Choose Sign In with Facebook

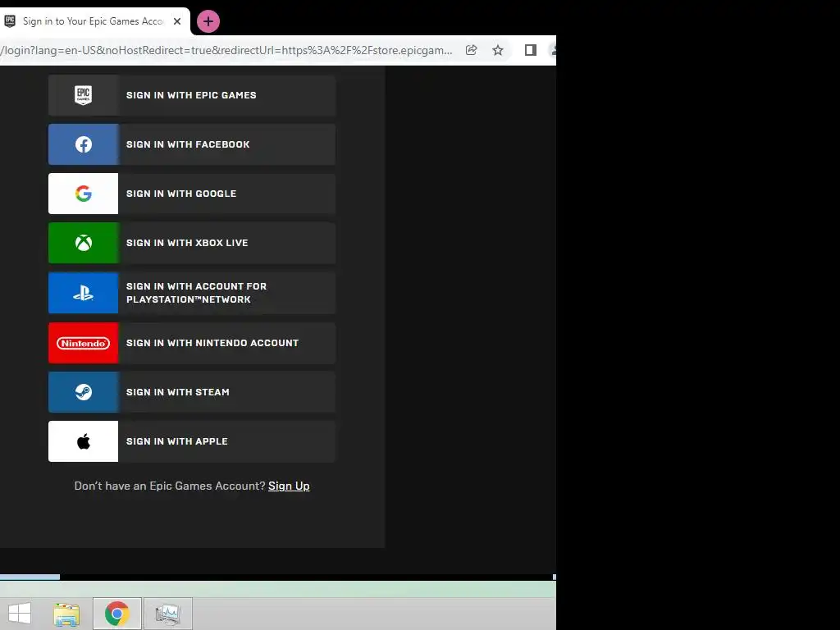[x=192, y=144]
